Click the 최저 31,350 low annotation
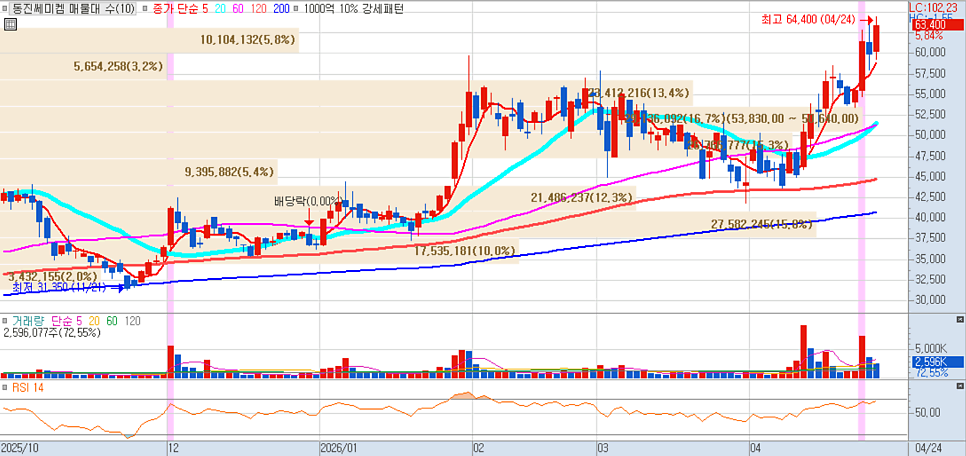The height and width of the screenshot is (456, 966). click(61, 287)
